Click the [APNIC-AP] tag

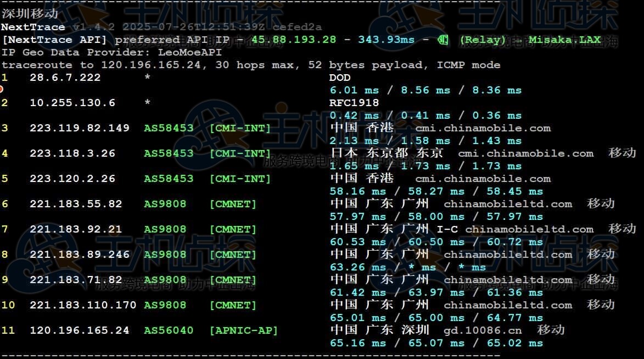coord(244,330)
